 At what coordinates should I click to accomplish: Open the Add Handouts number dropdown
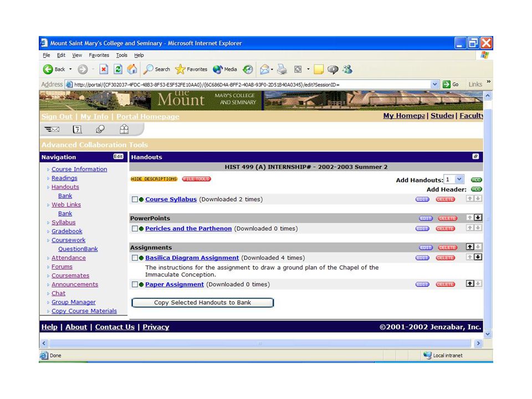point(459,179)
